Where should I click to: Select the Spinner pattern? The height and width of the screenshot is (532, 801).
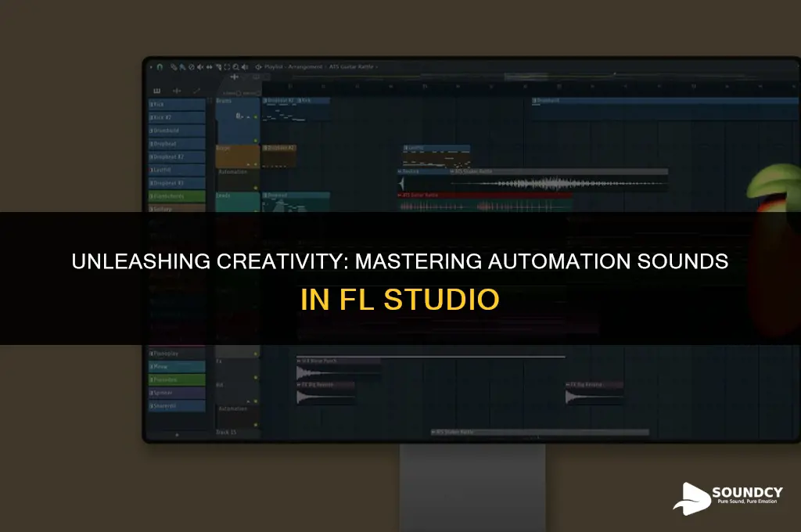177,393
